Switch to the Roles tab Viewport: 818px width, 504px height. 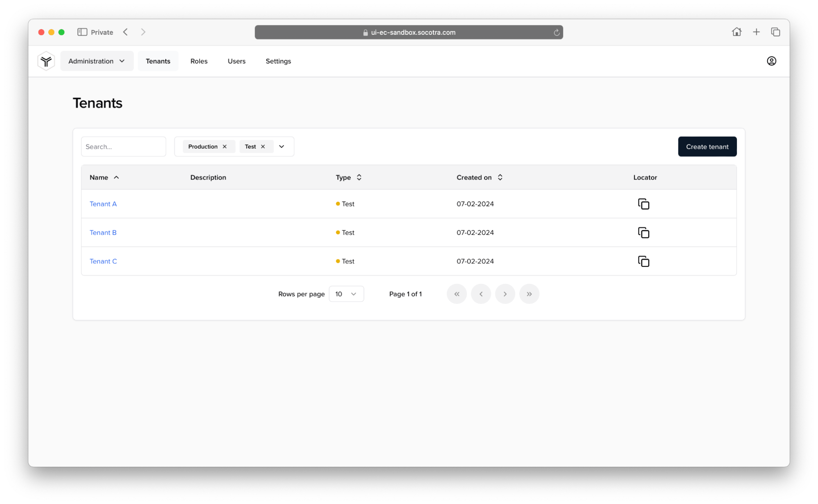[199, 61]
